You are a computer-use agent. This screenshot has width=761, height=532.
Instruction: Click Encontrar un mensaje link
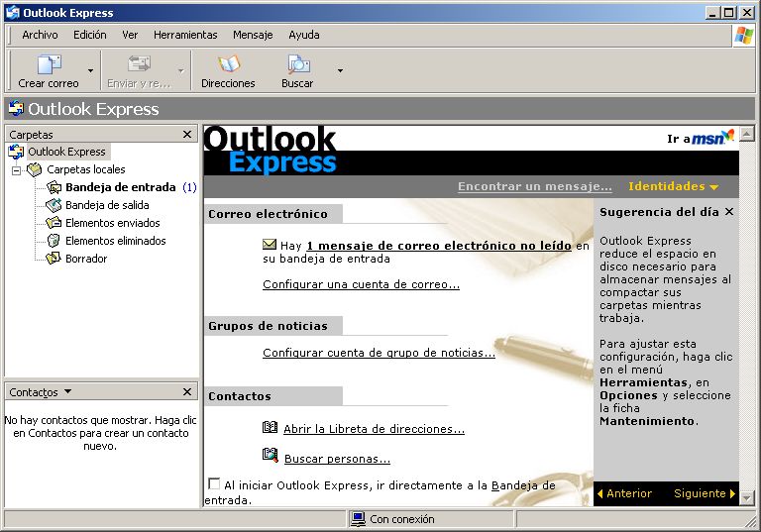pos(535,186)
